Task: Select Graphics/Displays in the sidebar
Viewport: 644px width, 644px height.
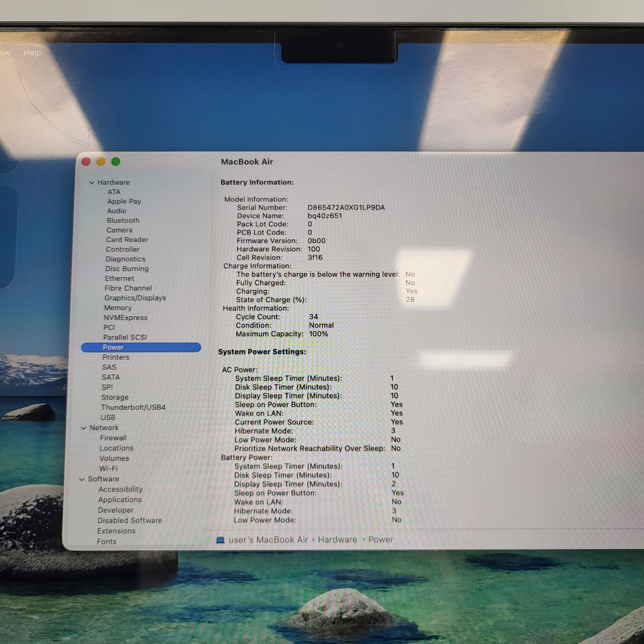Action: point(135,298)
